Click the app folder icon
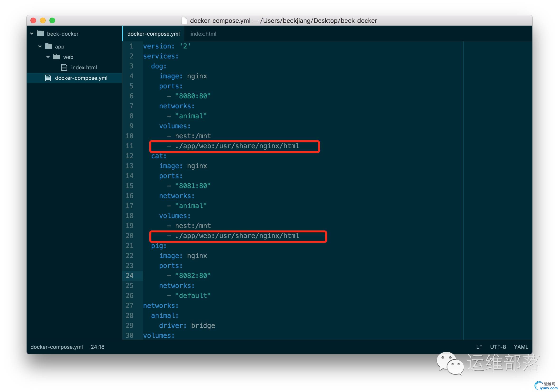Viewport: 559px width, 392px height. [x=48, y=46]
